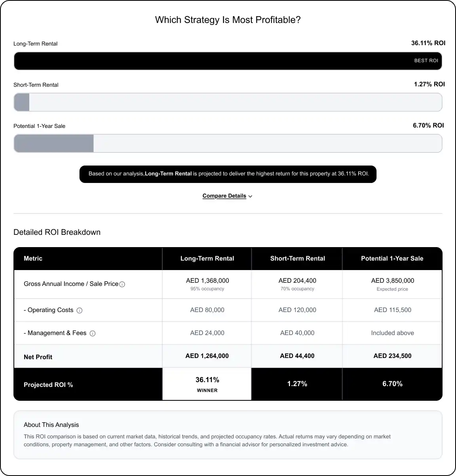Image resolution: width=456 pixels, height=476 pixels.
Task: Select the Short-Term Rental column header
Action: (x=297, y=259)
